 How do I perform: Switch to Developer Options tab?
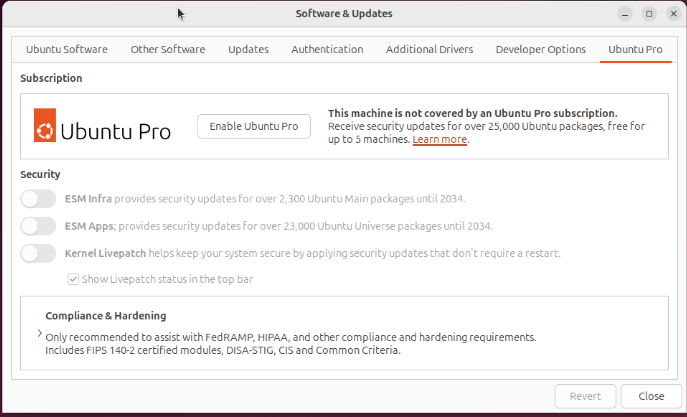541,49
